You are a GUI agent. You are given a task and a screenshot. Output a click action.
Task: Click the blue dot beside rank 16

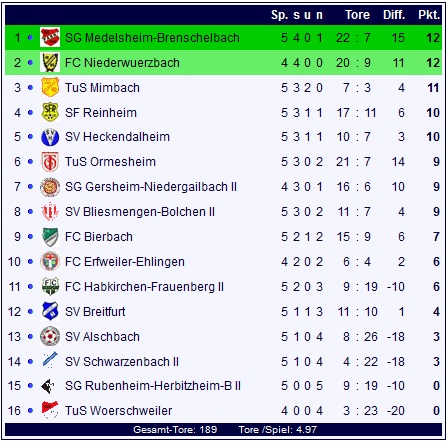pyautogui.click(x=30, y=410)
